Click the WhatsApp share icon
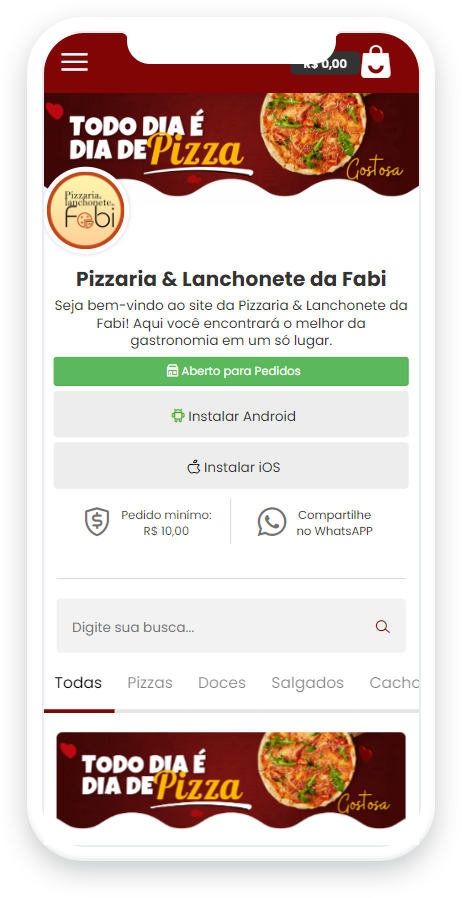The image size is (462, 898). click(272, 522)
